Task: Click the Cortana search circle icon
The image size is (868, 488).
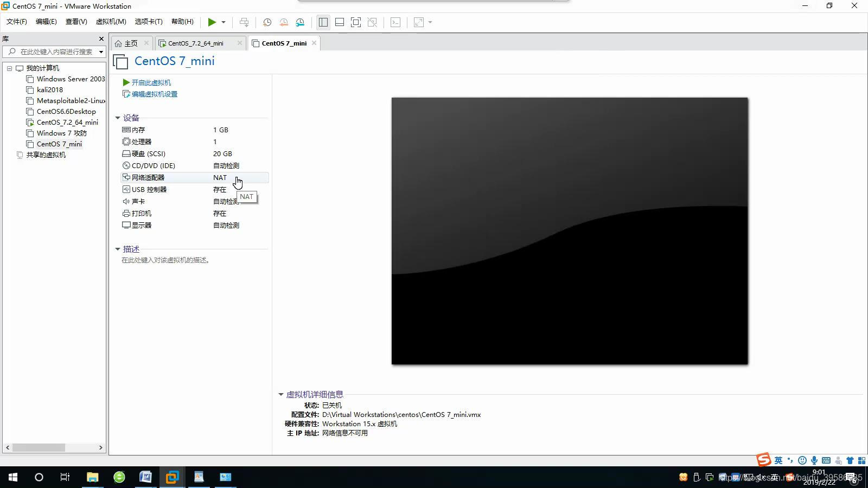Action: [x=39, y=477]
